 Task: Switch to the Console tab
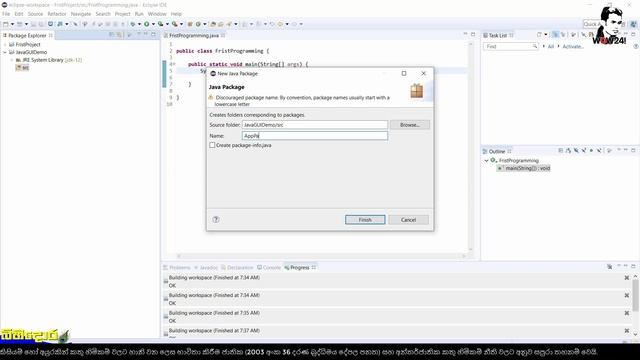(269, 267)
